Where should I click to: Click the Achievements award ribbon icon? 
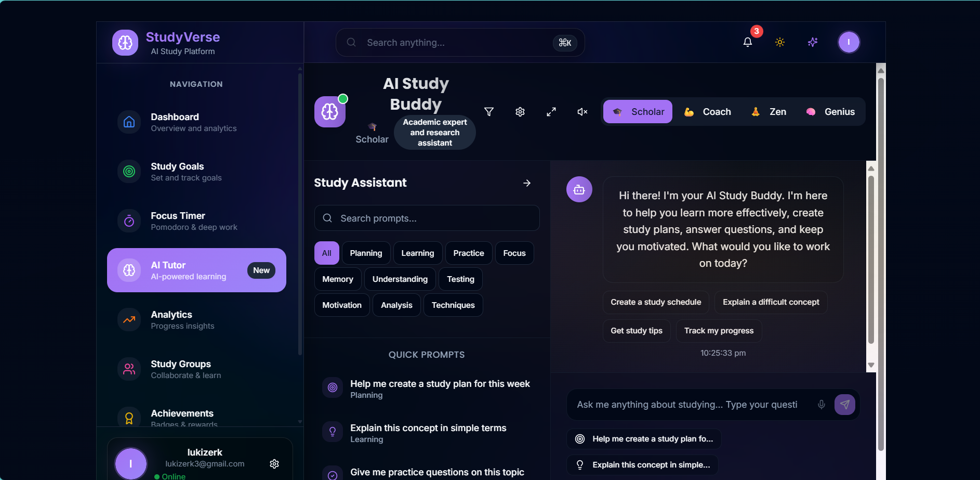click(129, 418)
